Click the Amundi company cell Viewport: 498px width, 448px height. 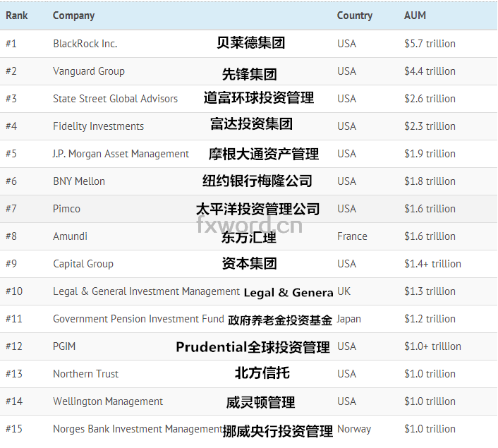(x=71, y=236)
